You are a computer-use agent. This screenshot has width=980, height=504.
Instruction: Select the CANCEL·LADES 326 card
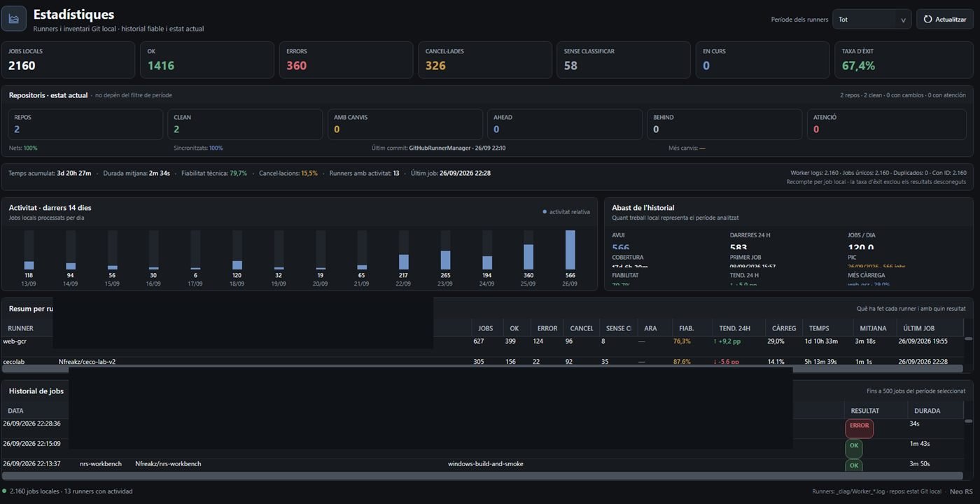[485, 59]
